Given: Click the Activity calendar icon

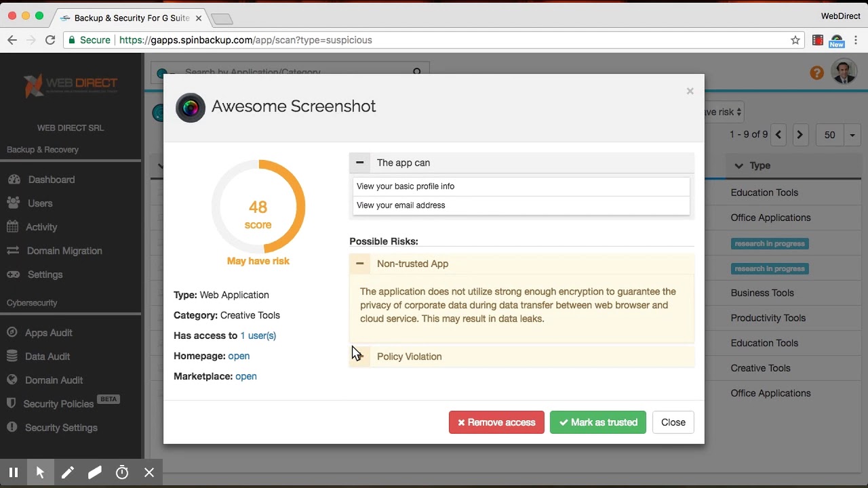Looking at the screenshot, I should pyautogui.click(x=12, y=226).
